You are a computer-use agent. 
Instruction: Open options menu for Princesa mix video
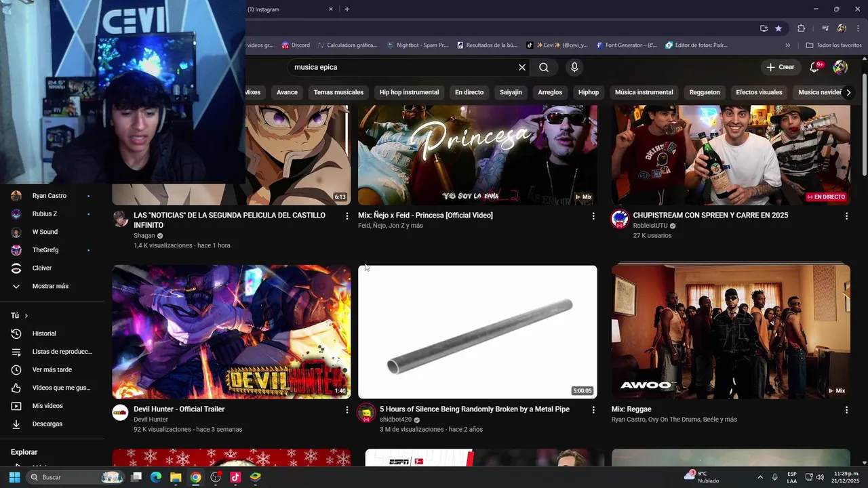click(x=593, y=216)
